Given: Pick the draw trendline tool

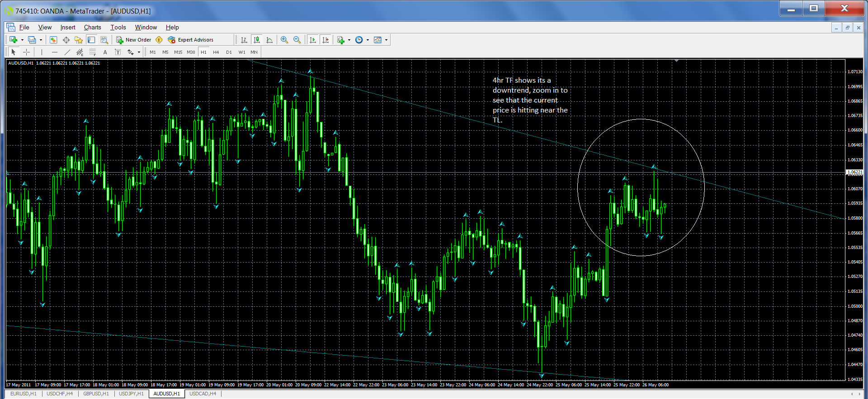Looking at the screenshot, I should pyautogui.click(x=67, y=52).
